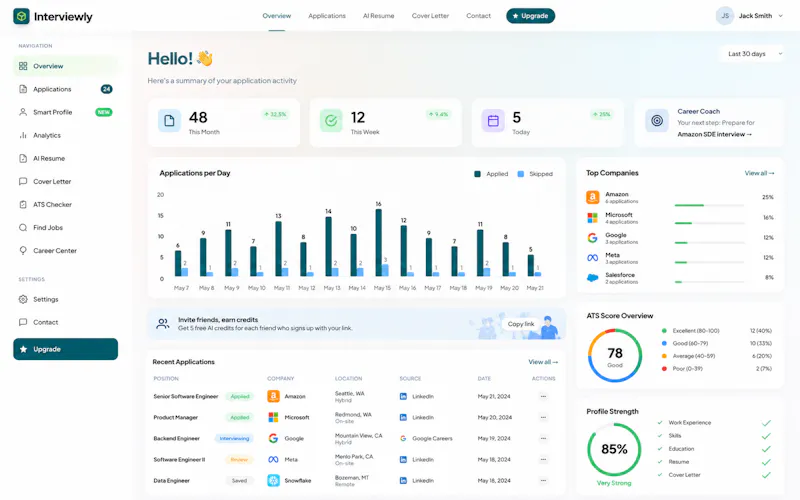
Task: Click the Meta logo in Top Companies
Action: (x=592, y=258)
